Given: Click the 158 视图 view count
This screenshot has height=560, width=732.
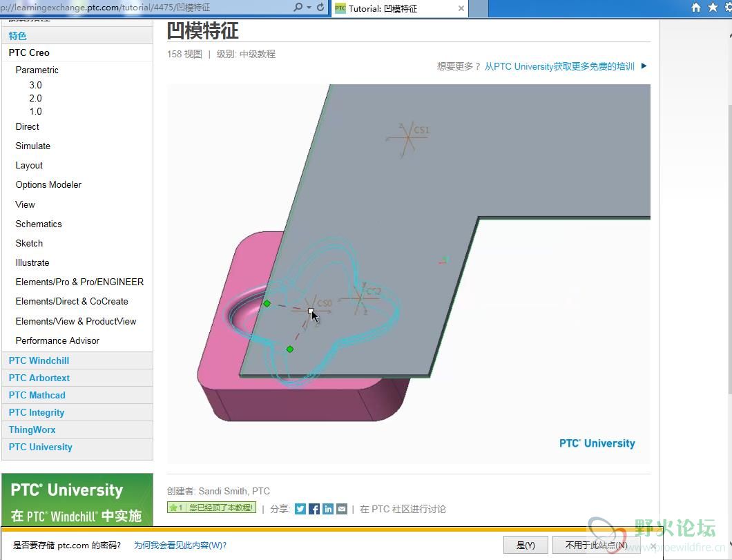Looking at the screenshot, I should [185, 54].
